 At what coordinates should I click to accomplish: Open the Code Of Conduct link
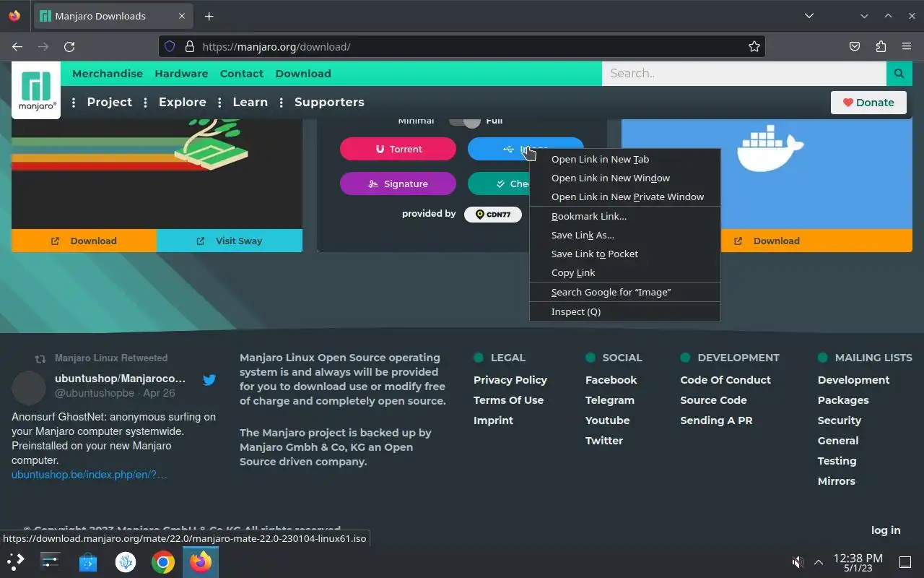pyautogui.click(x=725, y=380)
